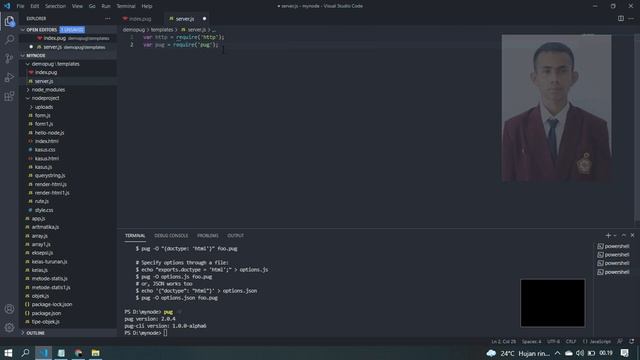Split the editor to the right

(620, 18)
